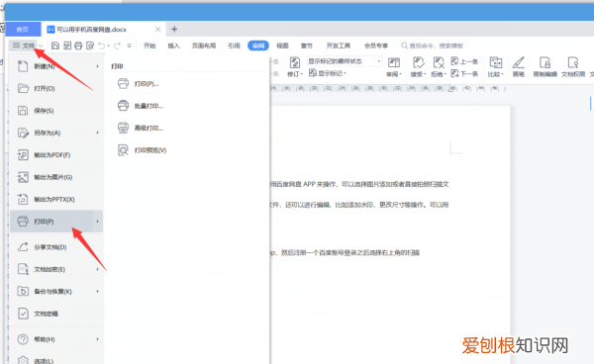Screen dimensions: 594x364
Task: Open the 会员专享 ribbon tab
Action: (376, 45)
